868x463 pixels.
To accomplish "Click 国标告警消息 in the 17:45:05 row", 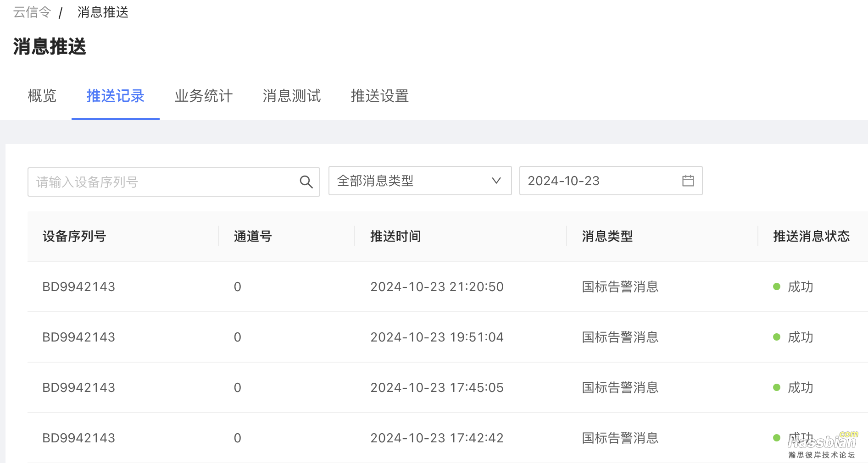I will (x=620, y=387).
